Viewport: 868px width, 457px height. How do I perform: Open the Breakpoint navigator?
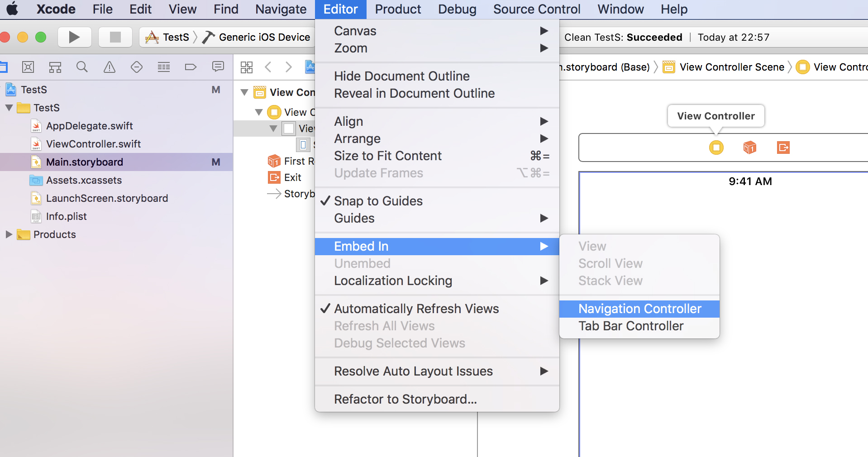coord(191,67)
